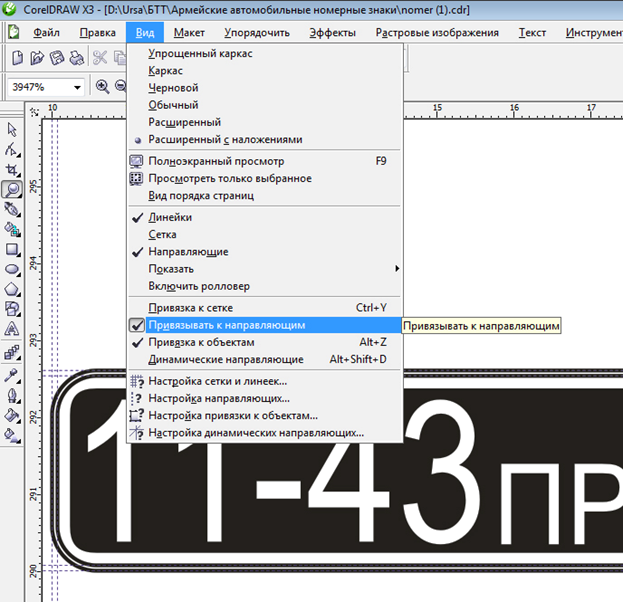Select the Interactive Fill tool
624x603 pixels.
[x=12, y=435]
